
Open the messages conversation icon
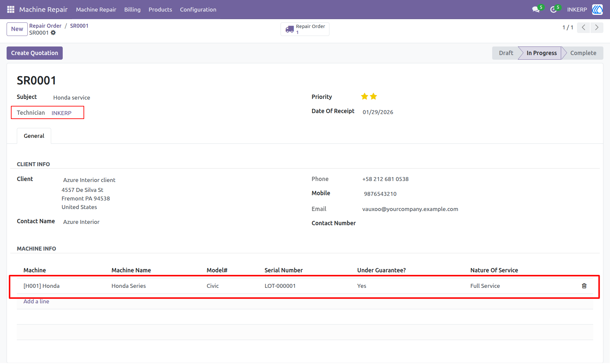pos(536,10)
